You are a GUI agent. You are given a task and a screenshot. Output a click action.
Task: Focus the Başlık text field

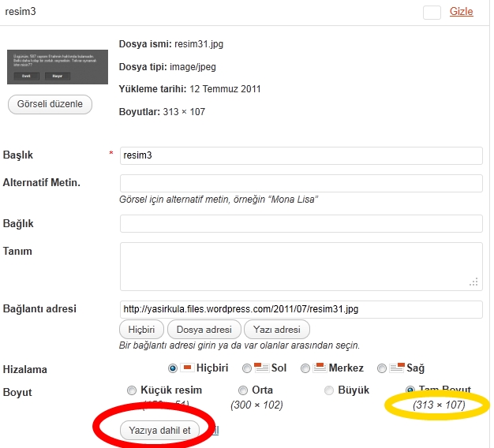click(x=301, y=155)
